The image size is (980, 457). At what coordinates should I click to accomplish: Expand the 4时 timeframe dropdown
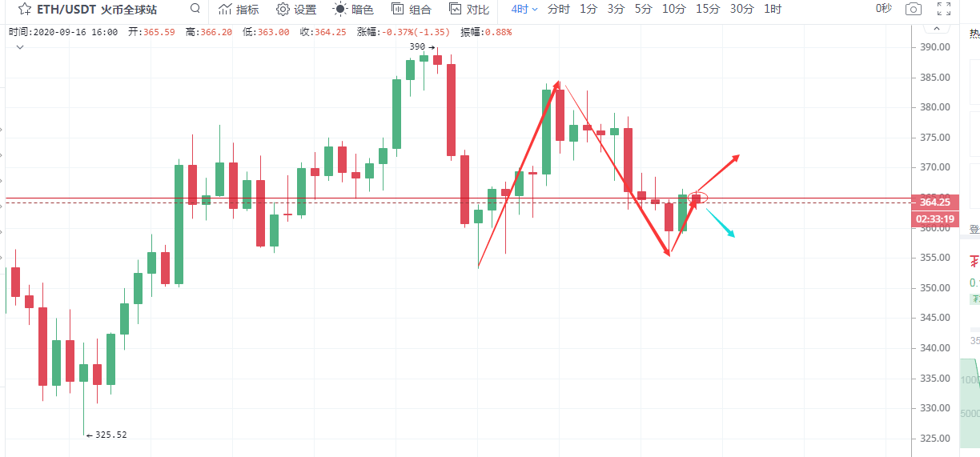(x=524, y=10)
